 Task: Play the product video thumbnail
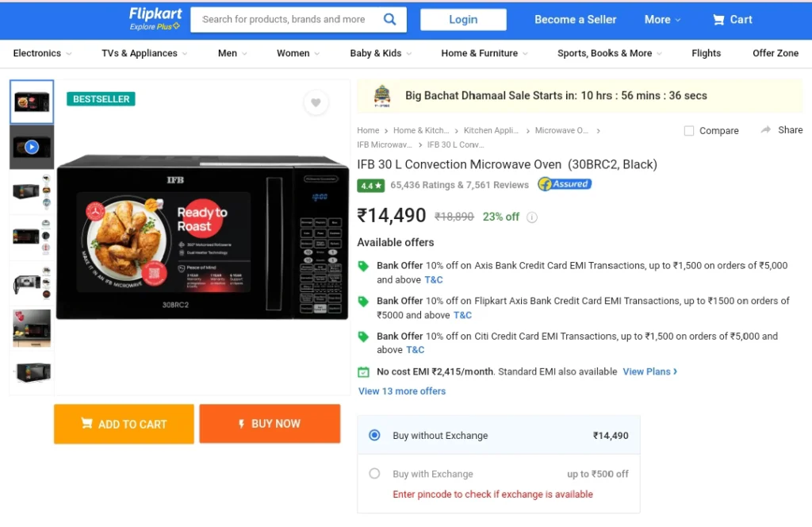(x=32, y=147)
